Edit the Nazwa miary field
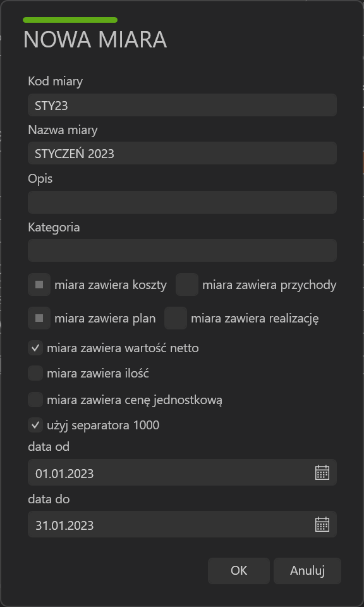 point(182,153)
